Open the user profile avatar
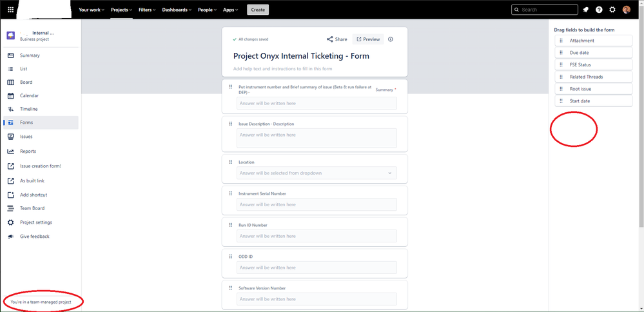This screenshot has height=312, width=644. click(627, 10)
